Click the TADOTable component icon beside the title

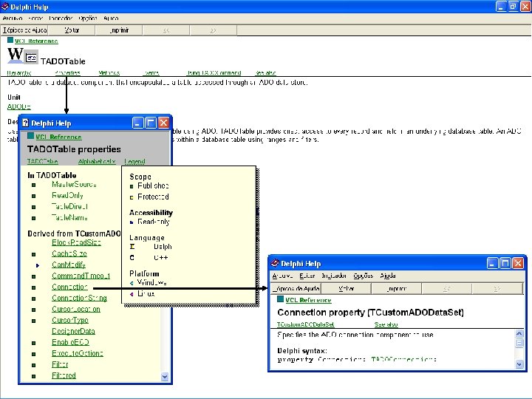[x=32, y=58]
